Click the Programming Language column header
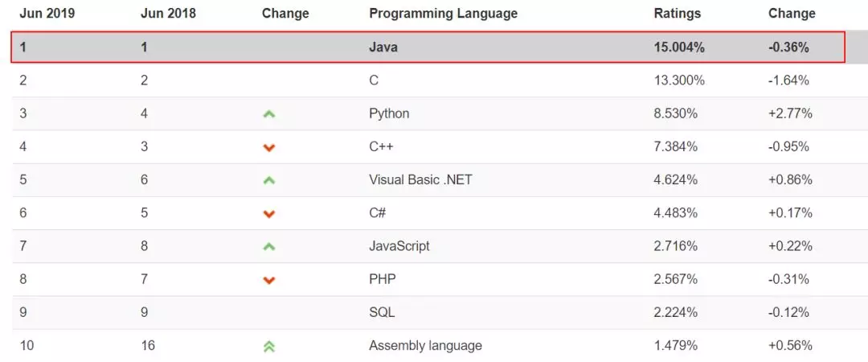Screen dimensions: 868x362 coord(443,14)
